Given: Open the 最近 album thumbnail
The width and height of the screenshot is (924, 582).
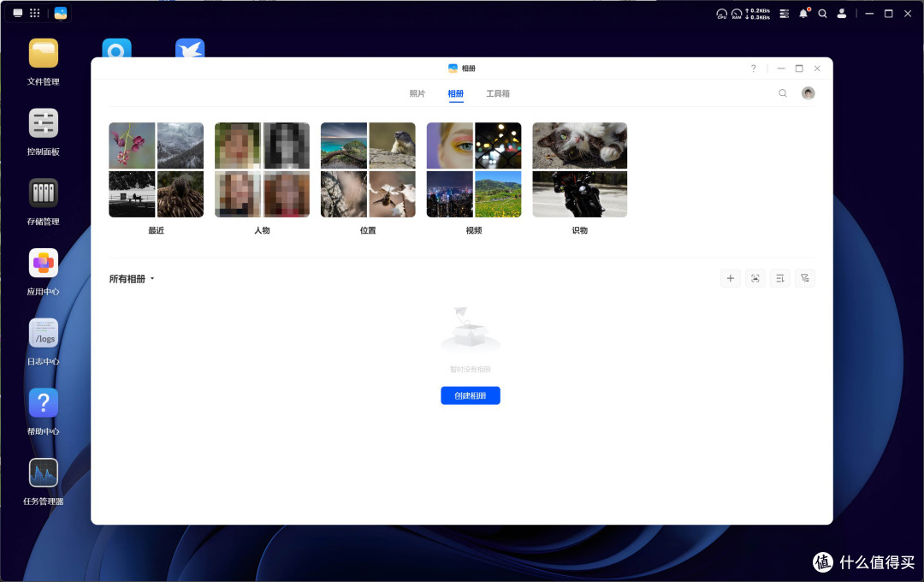Looking at the screenshot, I should pos(157,169).
